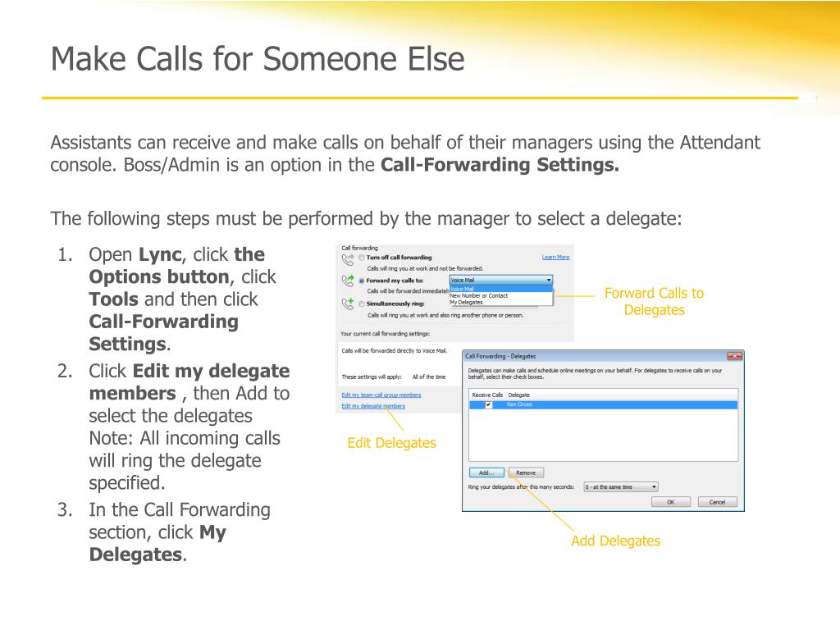Select the Ken Circeo delegate row
This screenshot has width=840, height=630.
coord(603,405)
